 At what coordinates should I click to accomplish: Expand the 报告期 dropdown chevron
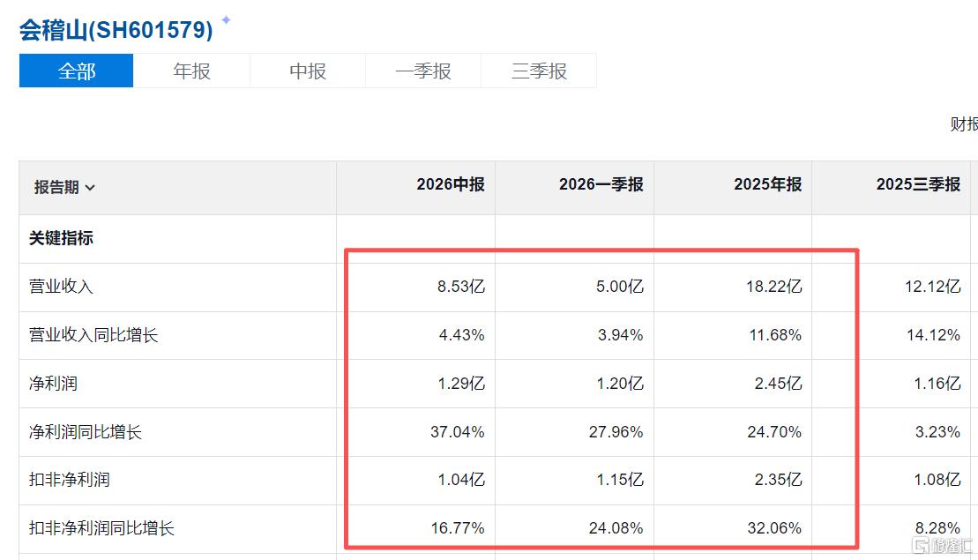click(90, 188)
